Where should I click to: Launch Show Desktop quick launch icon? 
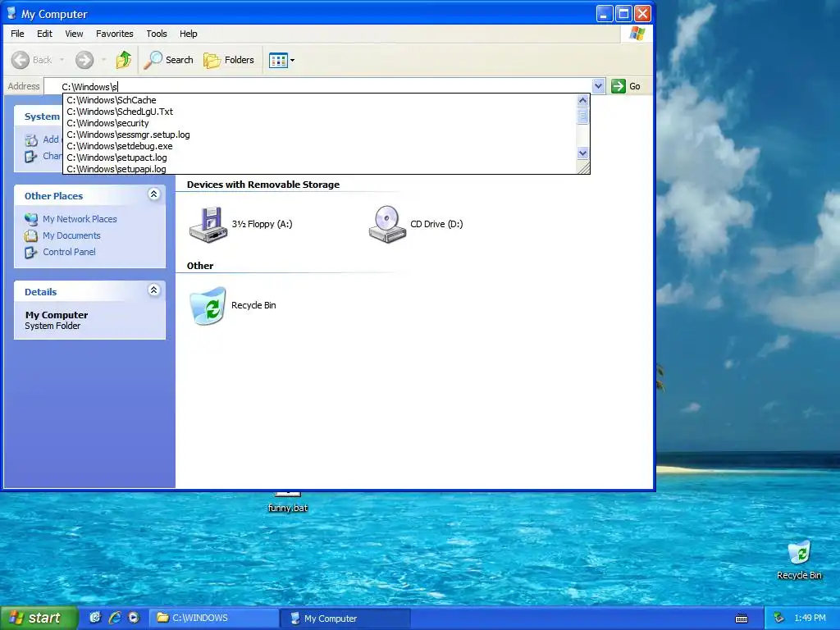[x=95, y=618]
